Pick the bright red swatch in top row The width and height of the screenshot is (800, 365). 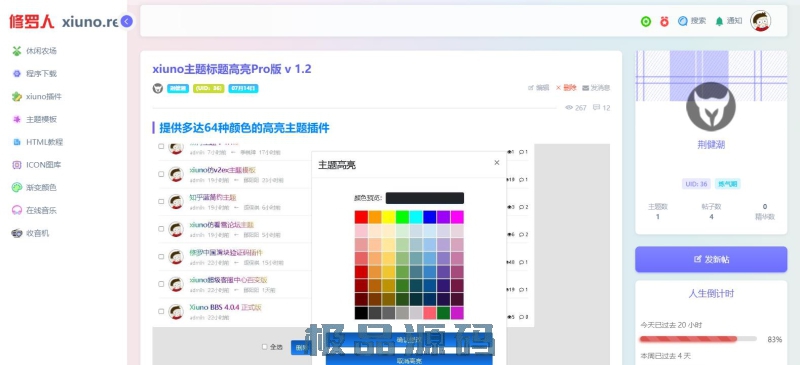point(361,217)
